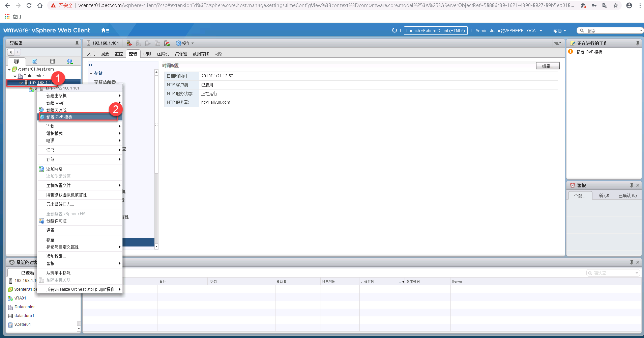Open the Administrator@VSPHERE.LOCAL user dropdown
Viewport: 644px width, 338px height.
point(509,31)
